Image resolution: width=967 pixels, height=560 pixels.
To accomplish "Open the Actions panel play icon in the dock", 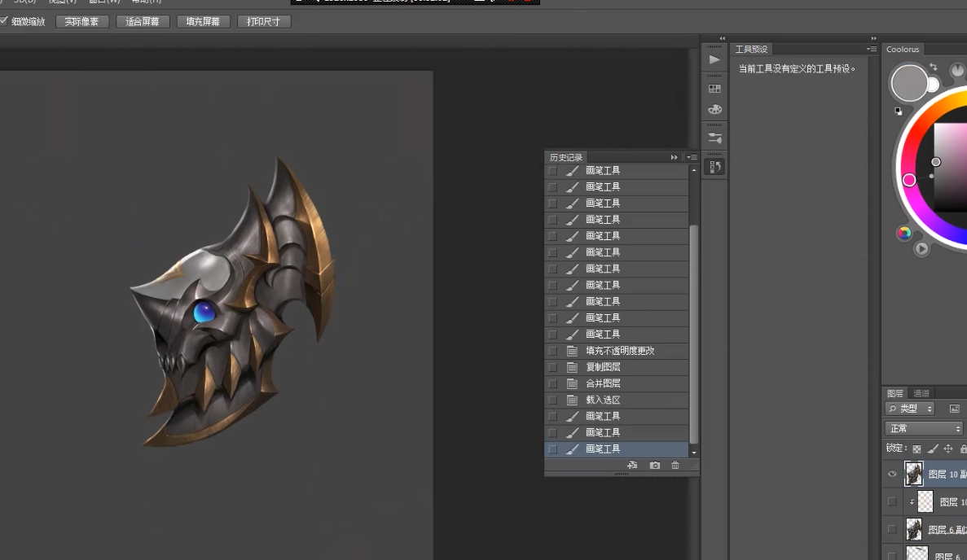I will tap(714, 59).
